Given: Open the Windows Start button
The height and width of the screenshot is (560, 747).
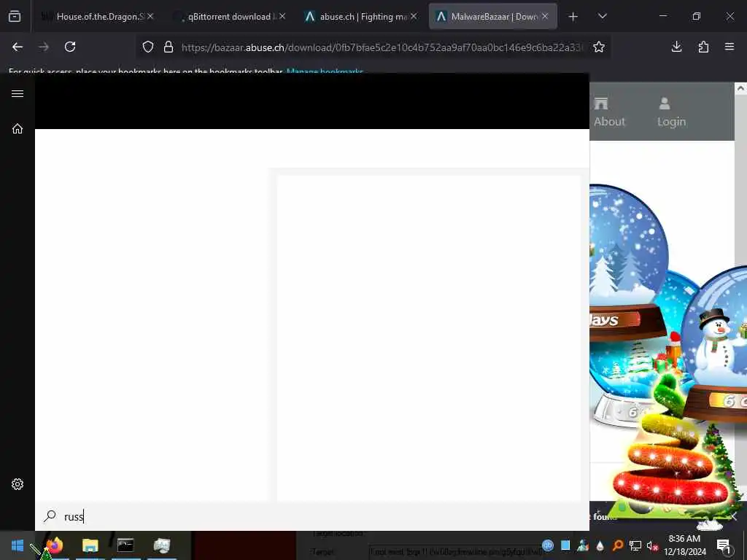Looking at the screenshot, I should tap(18, 545).
